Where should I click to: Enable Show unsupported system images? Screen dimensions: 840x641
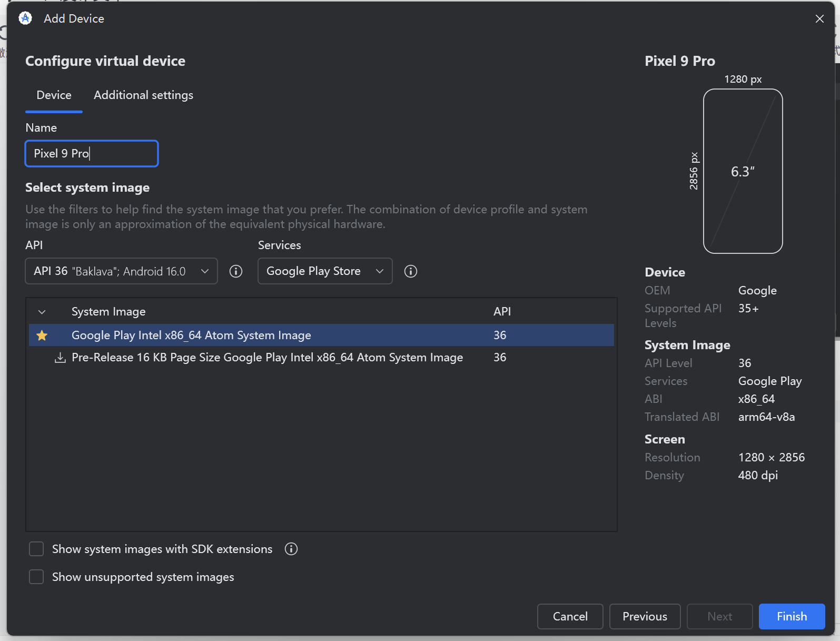pyautogui.click(x=36, y=577)
